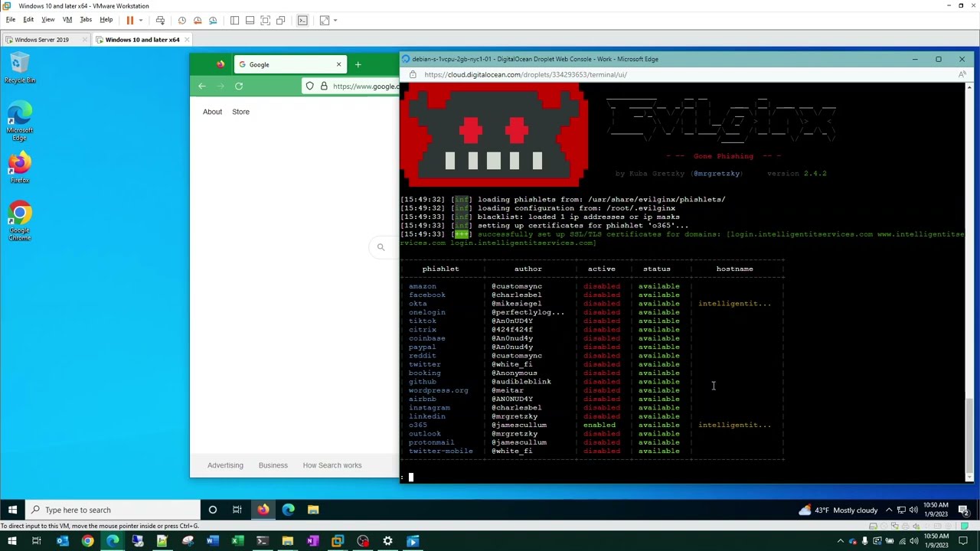Click the Google search magnifier icon
This screenshot has height=551, width=980.
point(381,246)
